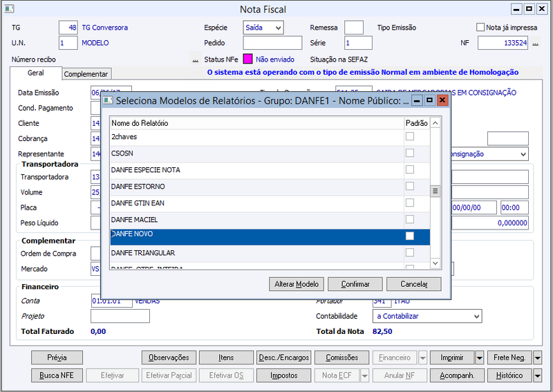Open the Comissões button
The height and width of the screenshot is (392, 553).
[x=341, y=357]
